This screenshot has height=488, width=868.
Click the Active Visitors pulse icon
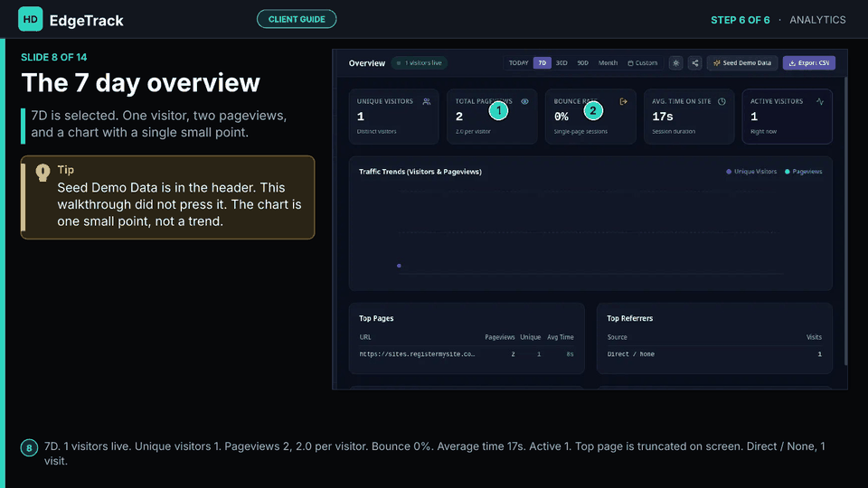(x=820, y=101)
